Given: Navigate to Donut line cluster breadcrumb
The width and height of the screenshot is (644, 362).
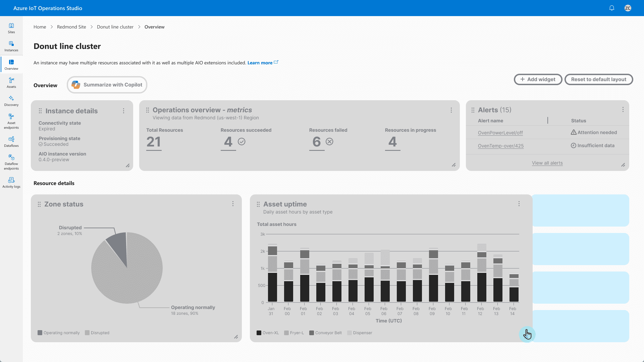Looking at the screenshot, I should (x=115, y=27).
